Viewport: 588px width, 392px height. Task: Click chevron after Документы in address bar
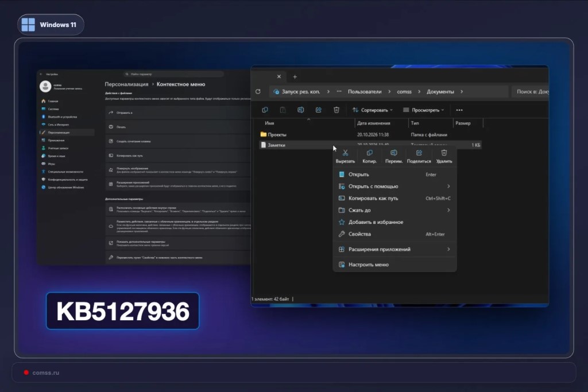tap(462, 91)
